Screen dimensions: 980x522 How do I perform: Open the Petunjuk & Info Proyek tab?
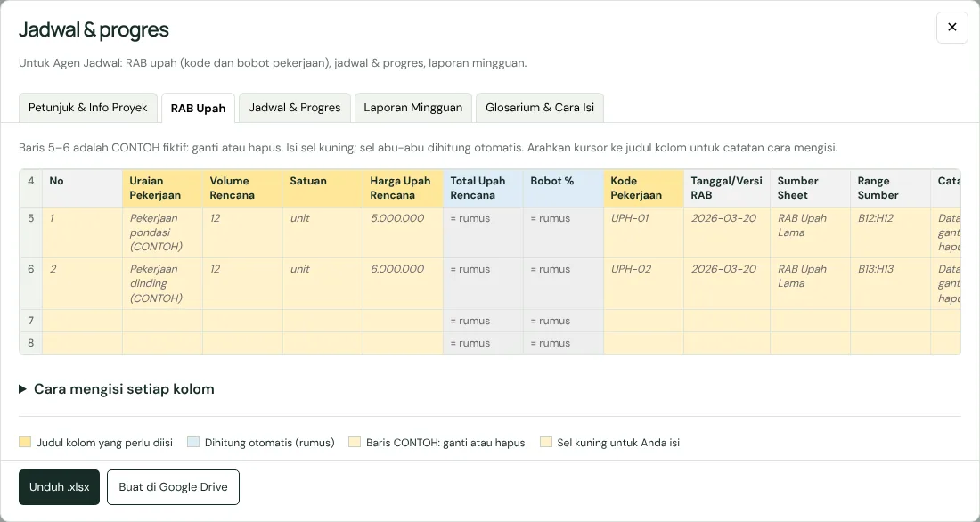click(x=88, y=108)
